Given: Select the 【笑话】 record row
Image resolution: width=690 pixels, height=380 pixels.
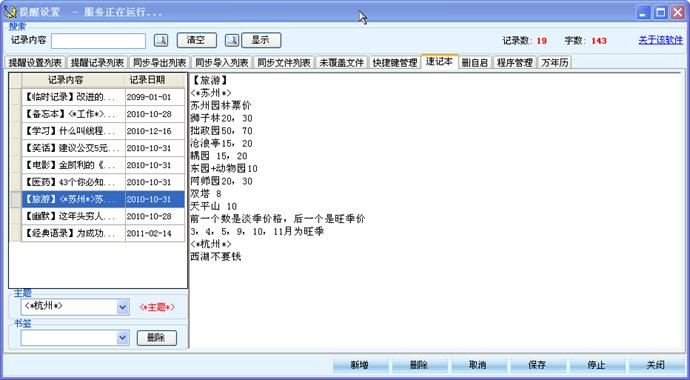Looking at the screenshot, I should 97,148.
